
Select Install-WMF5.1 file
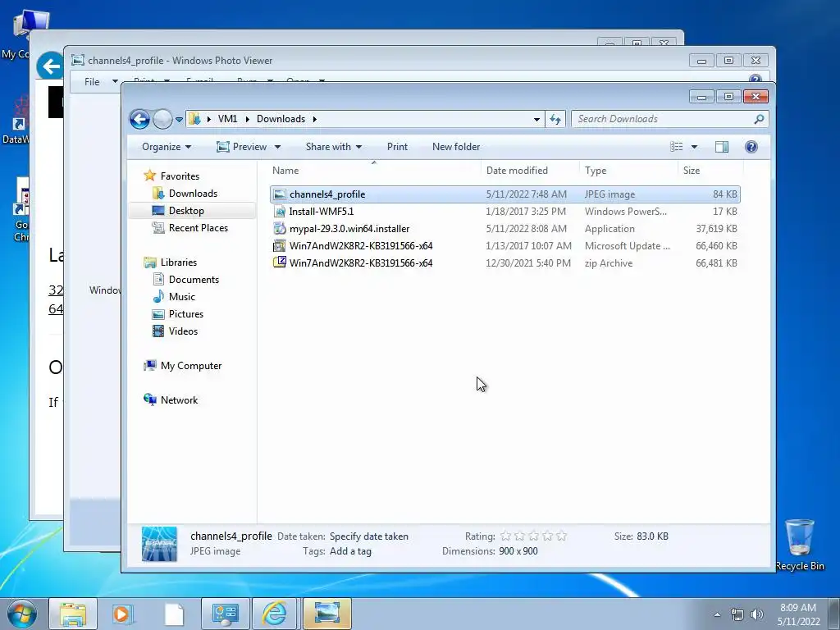click(x=505, y=212)
